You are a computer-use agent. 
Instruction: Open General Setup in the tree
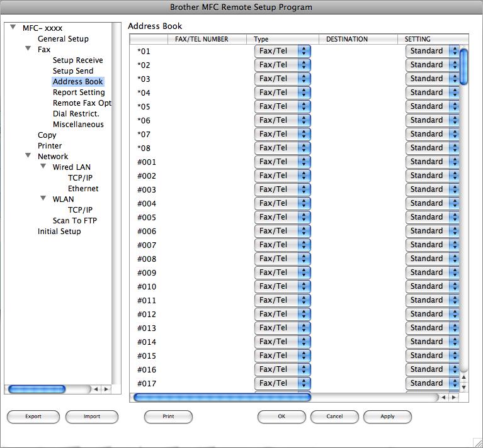pyautogui.click(x=63, y=39)
